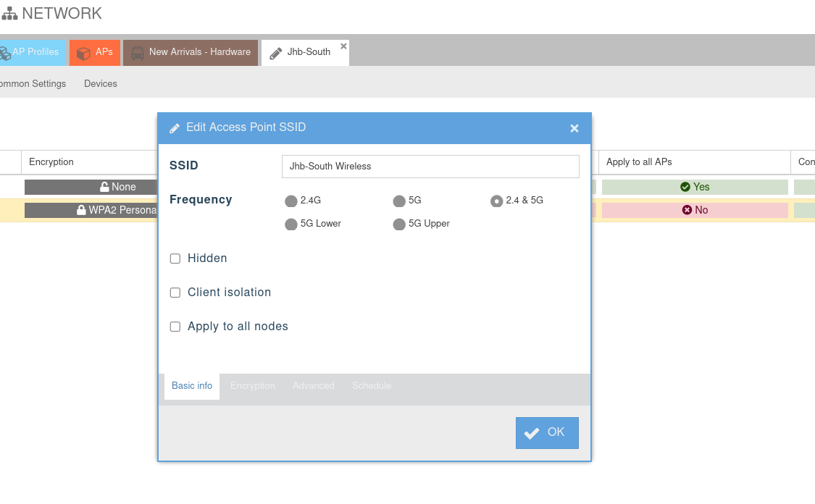The image size is (815, 504).
Task: Click the green check icon beside Yes
Action: 685,187
